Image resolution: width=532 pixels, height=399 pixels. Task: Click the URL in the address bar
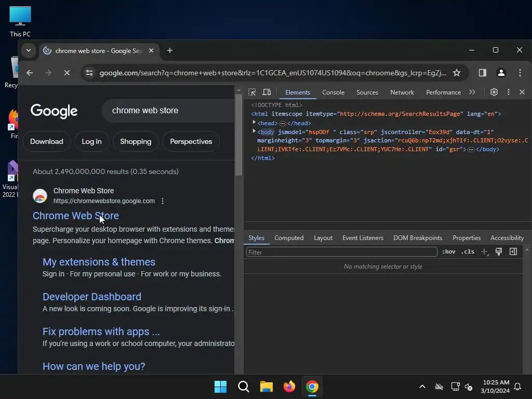[273, 73]
